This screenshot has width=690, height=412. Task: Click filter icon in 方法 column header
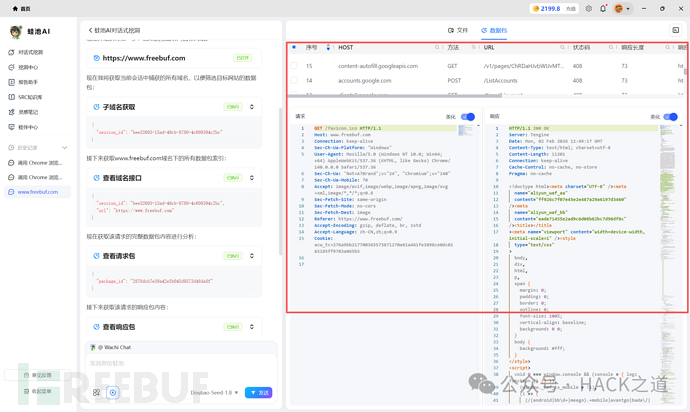point(474,47)
